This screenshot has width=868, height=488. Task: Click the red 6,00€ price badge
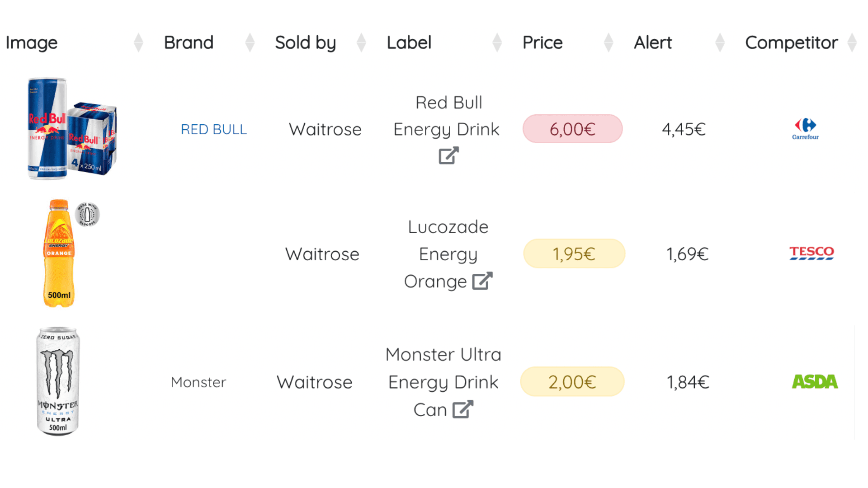tap(572, 129)
